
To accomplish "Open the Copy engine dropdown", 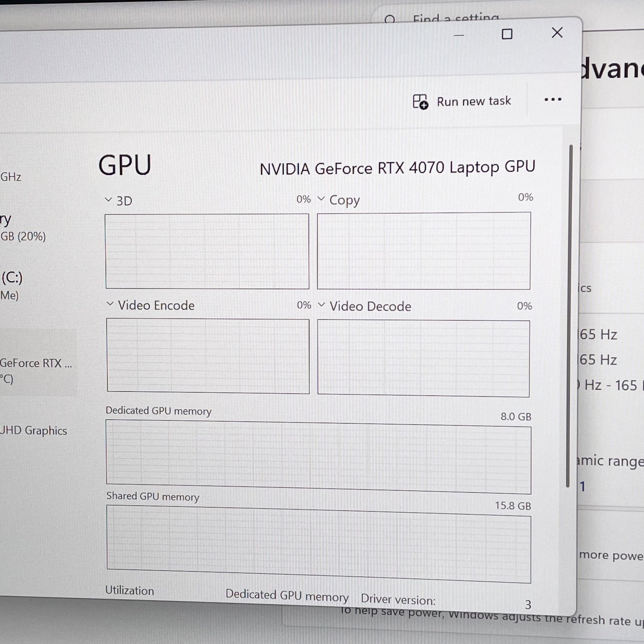I will 321,199.
